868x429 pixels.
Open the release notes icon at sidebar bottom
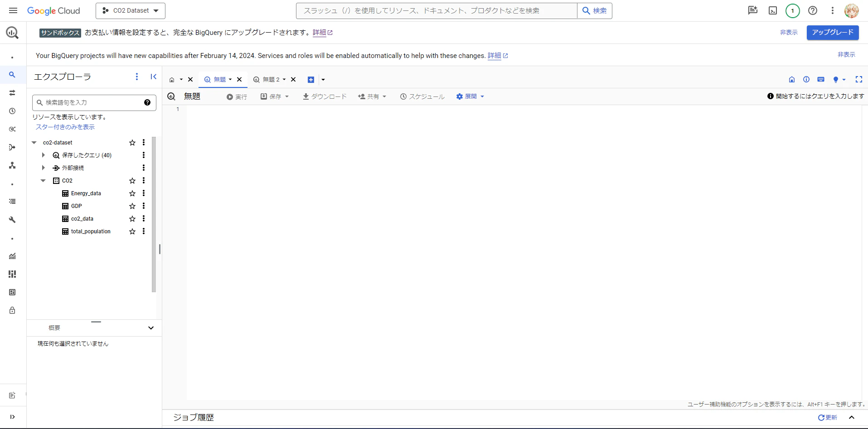pyautogui.click(x=12, y=395)
